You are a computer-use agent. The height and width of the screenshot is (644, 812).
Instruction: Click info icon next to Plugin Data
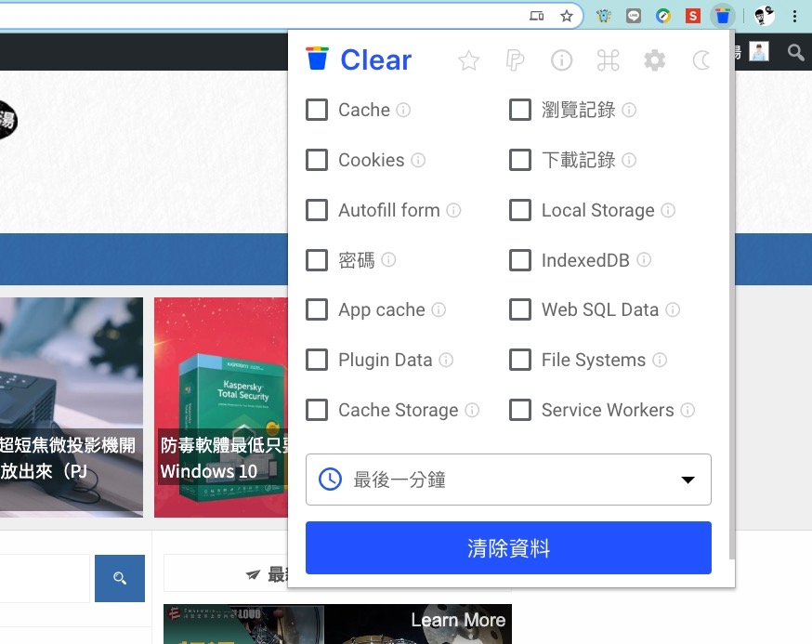click(x=446, y=360)
